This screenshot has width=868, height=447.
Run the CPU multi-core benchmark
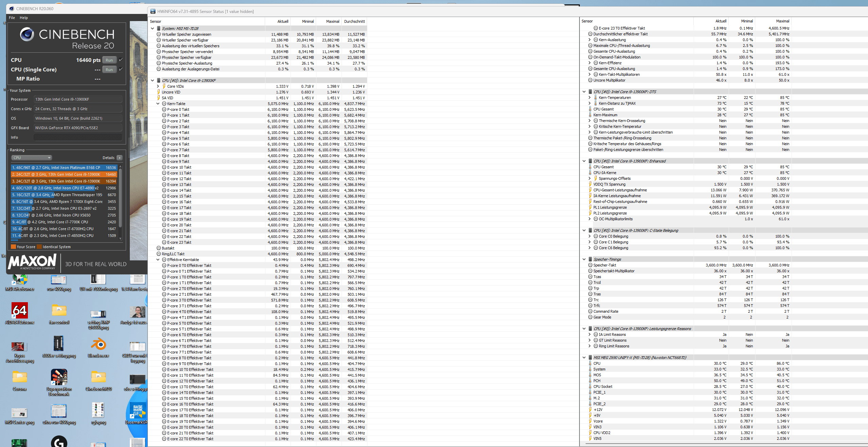109,60
